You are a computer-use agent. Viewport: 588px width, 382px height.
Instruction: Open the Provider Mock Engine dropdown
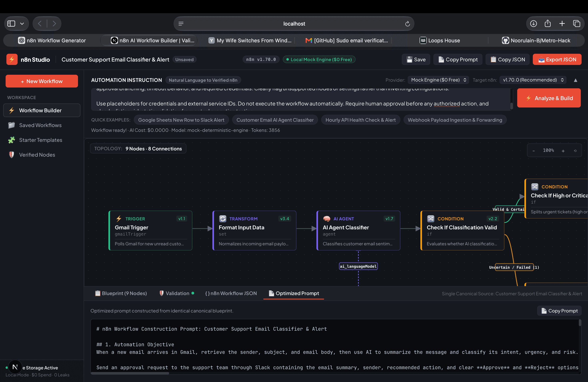pos(438,80)
